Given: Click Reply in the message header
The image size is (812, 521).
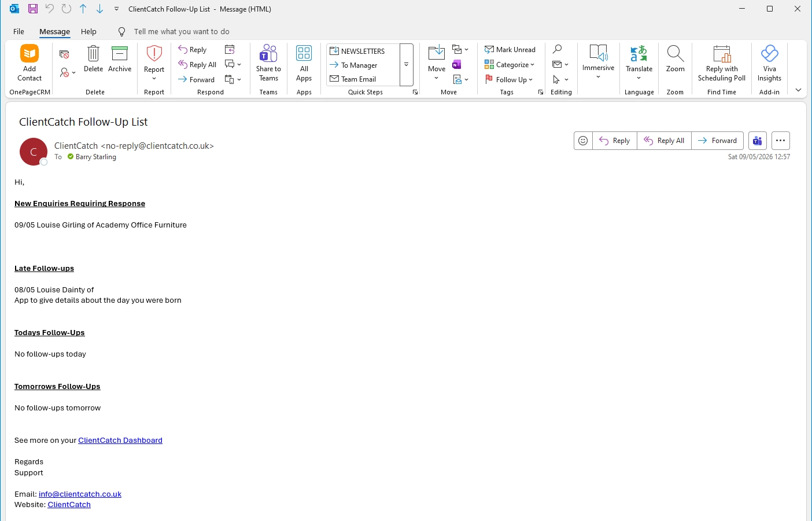Looking at the screenshot, I should click(615, 141).
